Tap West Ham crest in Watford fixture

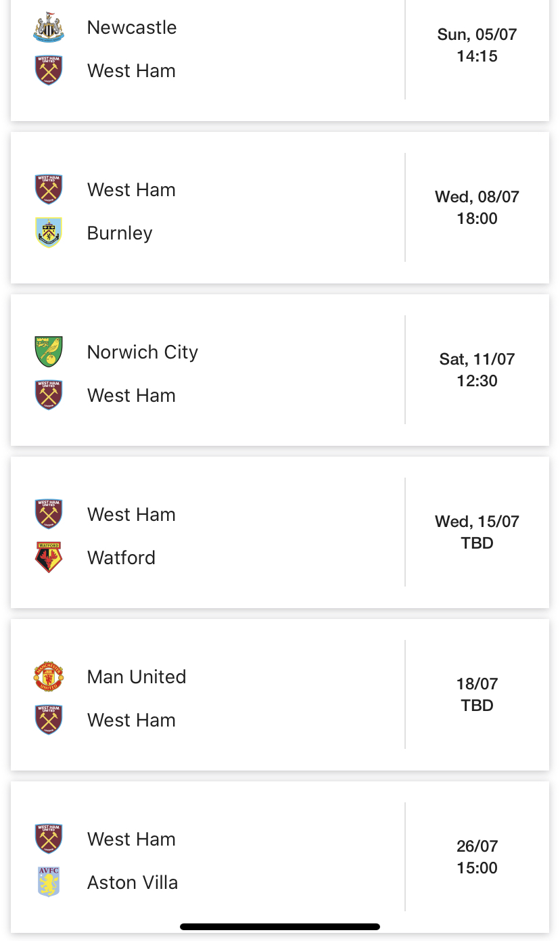pyautogui.click(x=49, y=514)
